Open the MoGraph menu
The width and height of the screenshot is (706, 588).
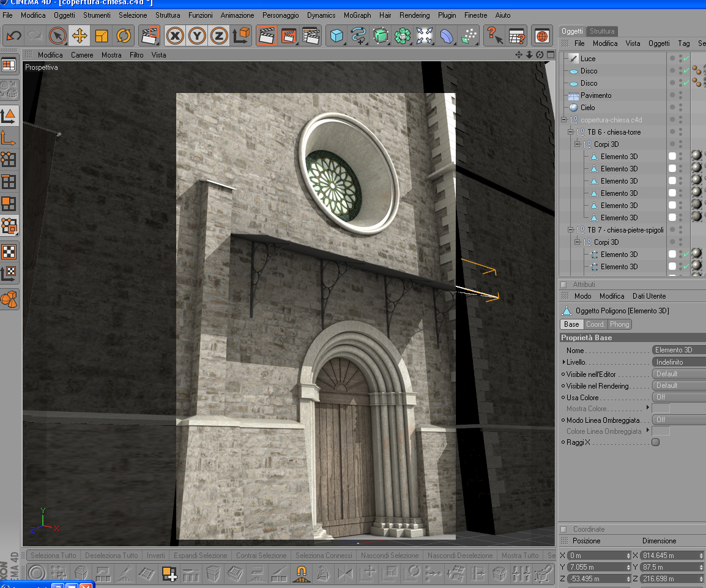[357, 15]
